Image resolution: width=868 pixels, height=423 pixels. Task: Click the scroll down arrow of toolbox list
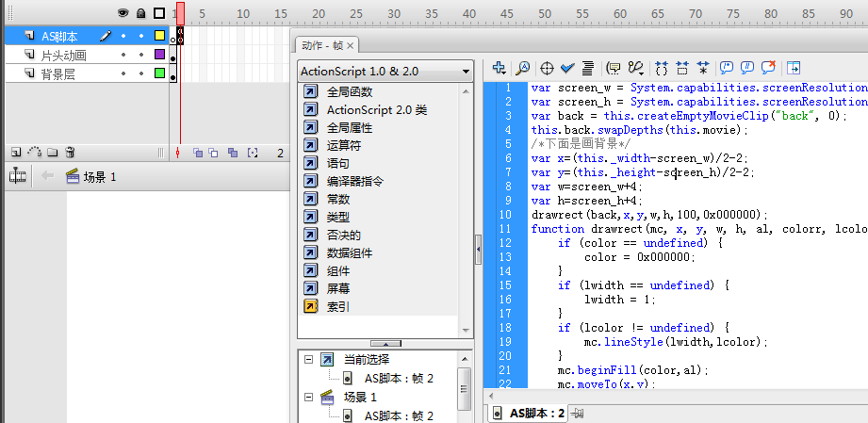coord(466,331)
